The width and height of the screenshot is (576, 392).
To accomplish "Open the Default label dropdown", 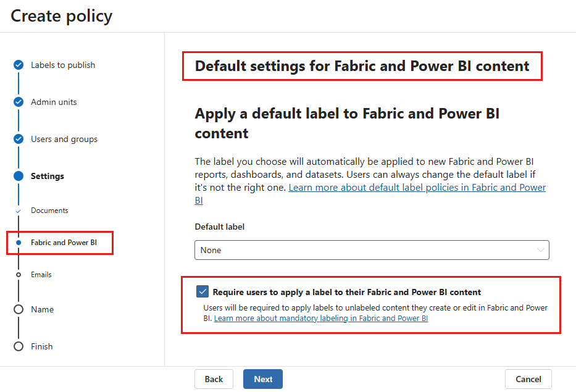I will pyautogui.click(x=372, y=250).
